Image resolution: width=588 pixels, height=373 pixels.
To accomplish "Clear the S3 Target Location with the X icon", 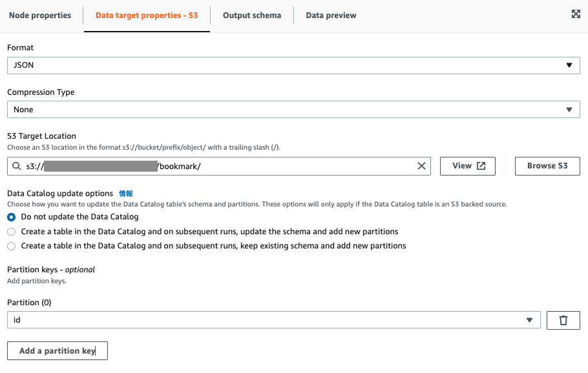I will (421, 166).
